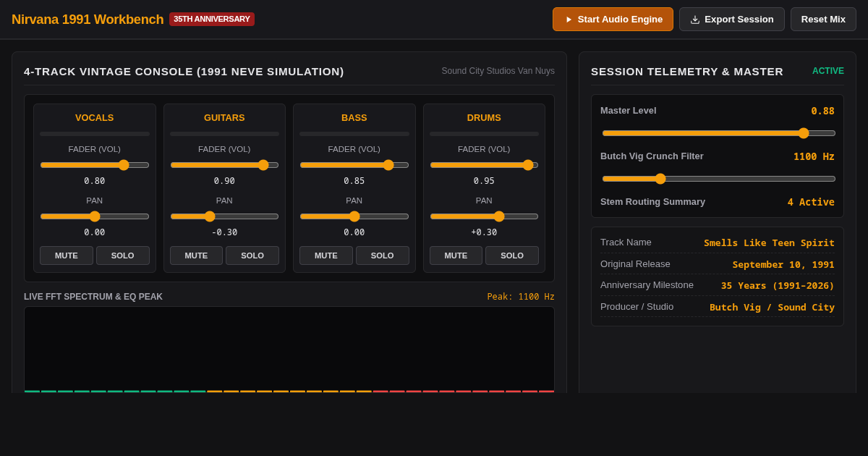
Task: Click the play icon on Start Audio Engine
Action: 569,20
